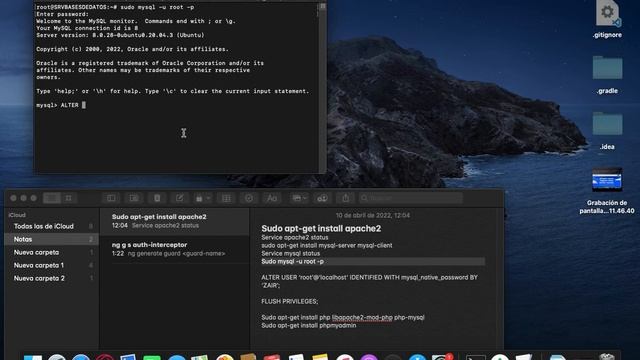This screenshot has width=640, height=360.
Task: Open the 'Nueva carpeta 1' folder
Action: pos(51,265)
